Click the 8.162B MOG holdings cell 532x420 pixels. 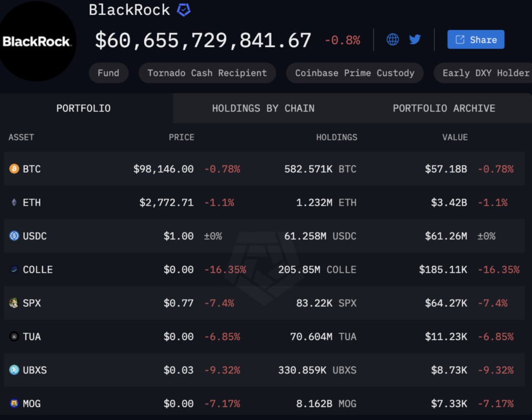[x=326, y=403]
